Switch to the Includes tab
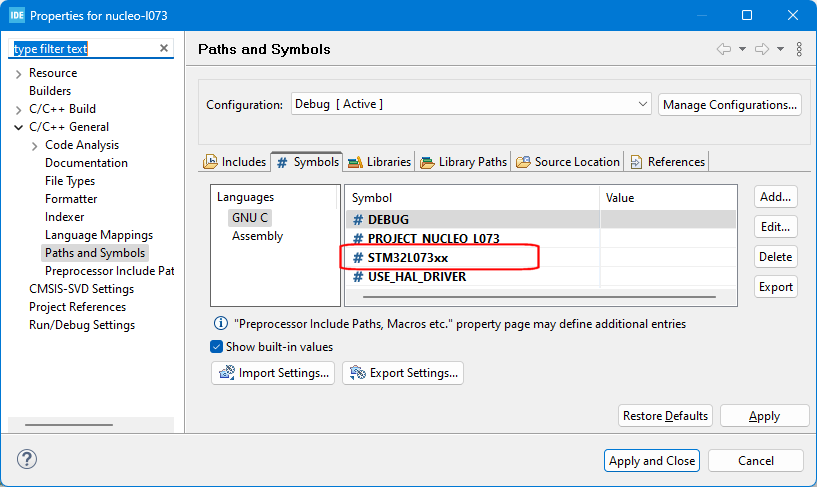 pos(235,162)
